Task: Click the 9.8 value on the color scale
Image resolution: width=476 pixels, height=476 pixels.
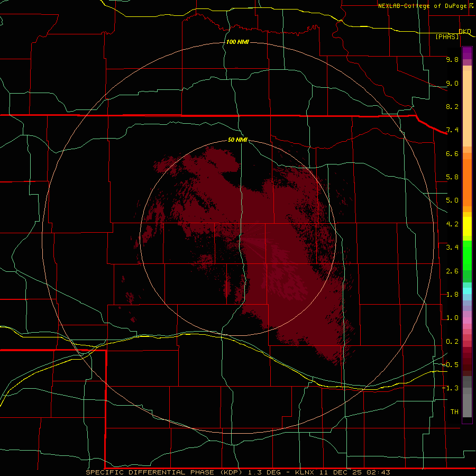Action: [452, 59]
